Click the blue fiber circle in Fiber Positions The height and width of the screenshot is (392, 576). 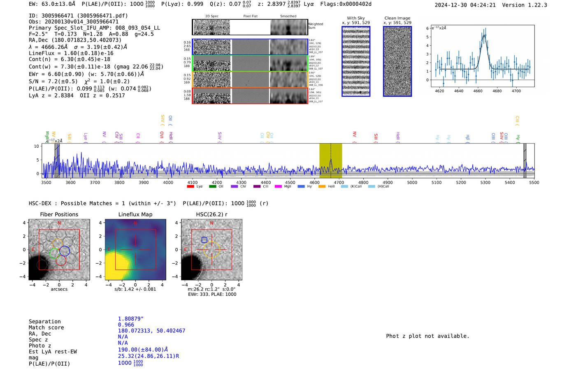click(65, 251)
